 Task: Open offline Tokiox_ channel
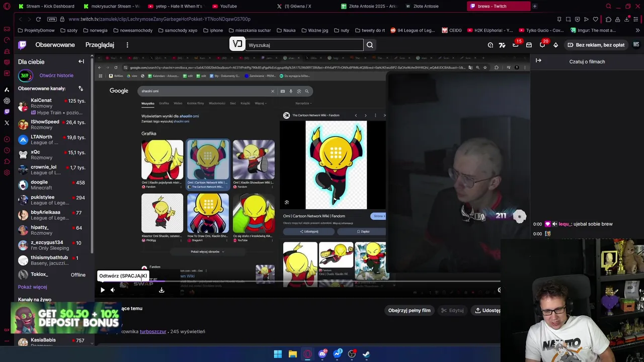tap(52, 275)
